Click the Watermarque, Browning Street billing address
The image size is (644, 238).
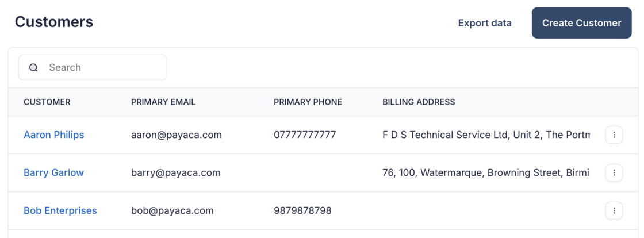pos(486,172)
